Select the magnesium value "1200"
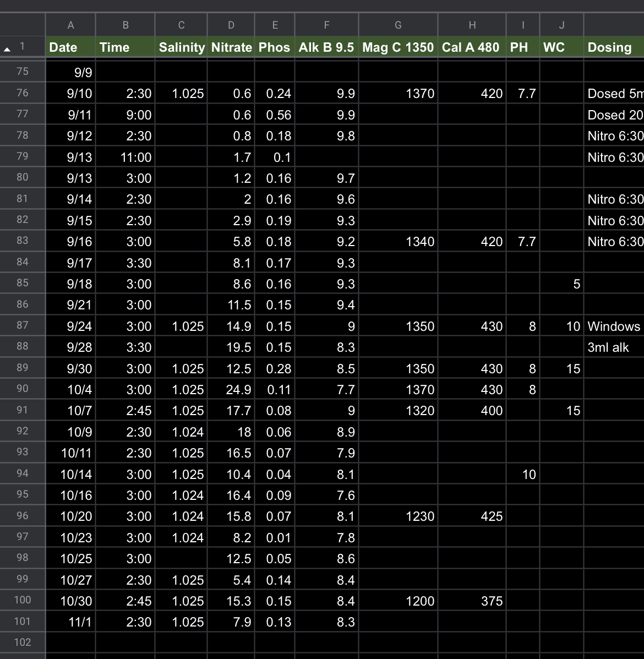Viewport: 644px width, 659px height. click(399, 601)
